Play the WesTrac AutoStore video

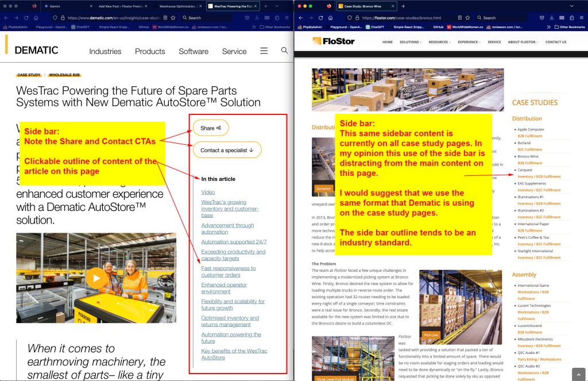coord(96,279)
